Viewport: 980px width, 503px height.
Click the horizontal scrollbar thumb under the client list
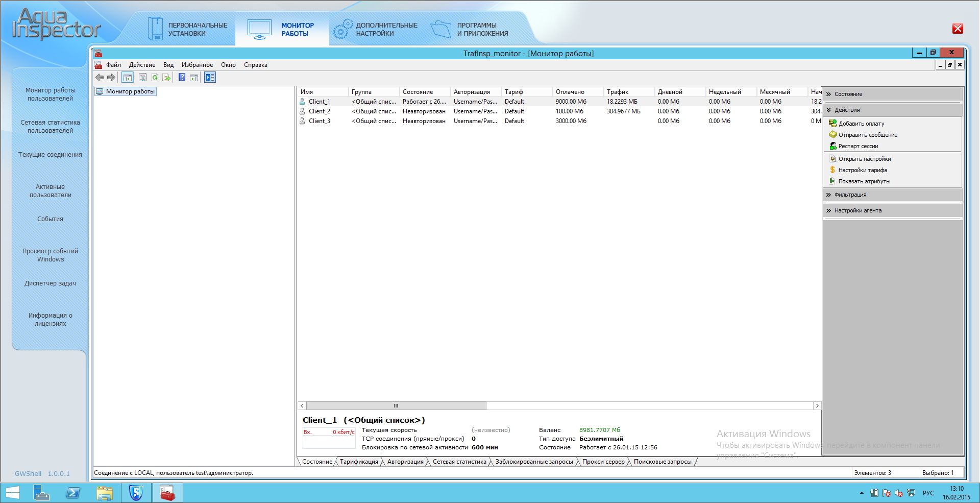tap(396, 405)
